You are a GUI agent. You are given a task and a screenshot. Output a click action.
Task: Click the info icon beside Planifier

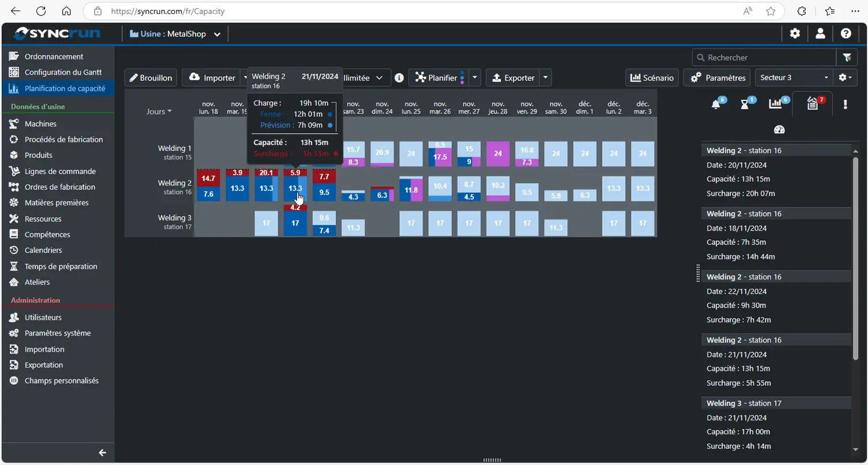(399, 77)
